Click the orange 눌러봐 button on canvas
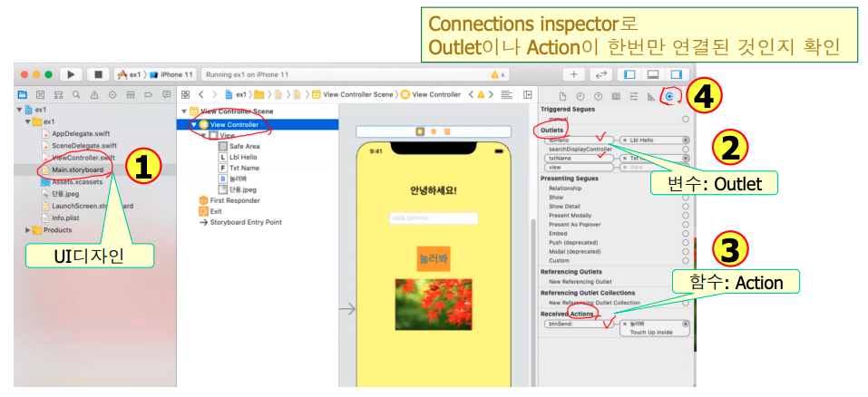 (434, 258)
